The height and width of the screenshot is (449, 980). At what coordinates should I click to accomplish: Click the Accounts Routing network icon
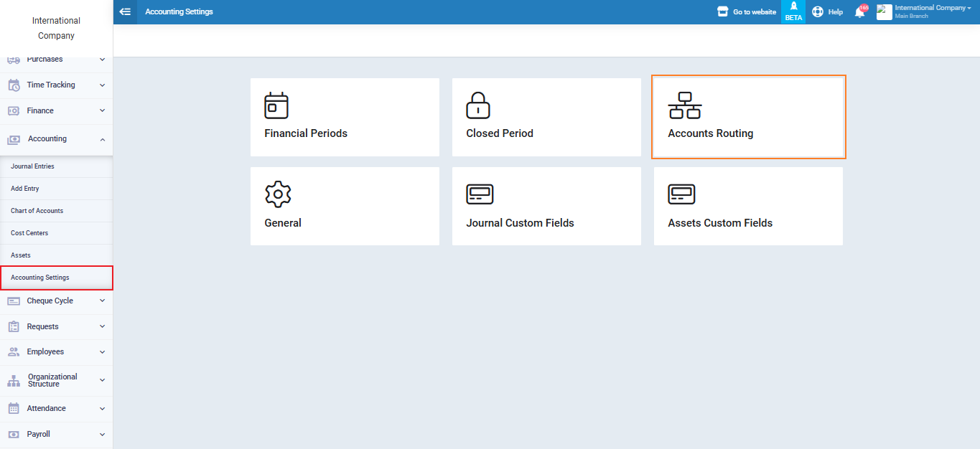pyautogui.click(x=684, y=105)
